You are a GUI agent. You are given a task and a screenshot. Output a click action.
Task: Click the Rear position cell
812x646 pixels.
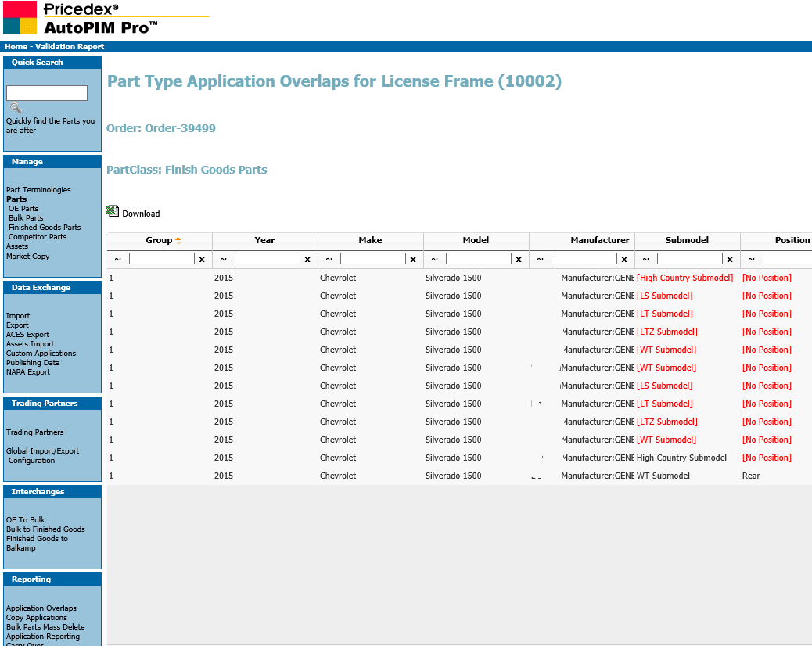tap(751, 476)
